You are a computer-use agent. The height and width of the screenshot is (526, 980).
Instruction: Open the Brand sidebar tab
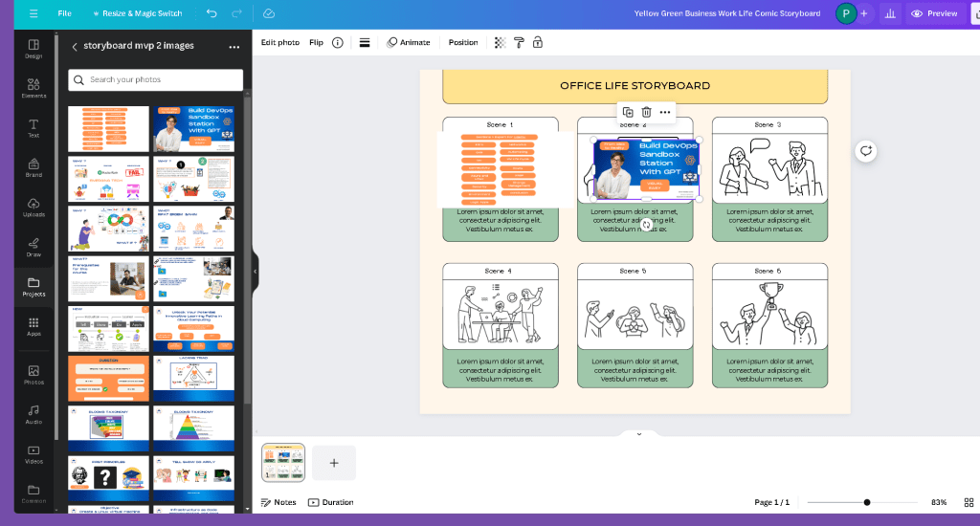click(33, 167)
